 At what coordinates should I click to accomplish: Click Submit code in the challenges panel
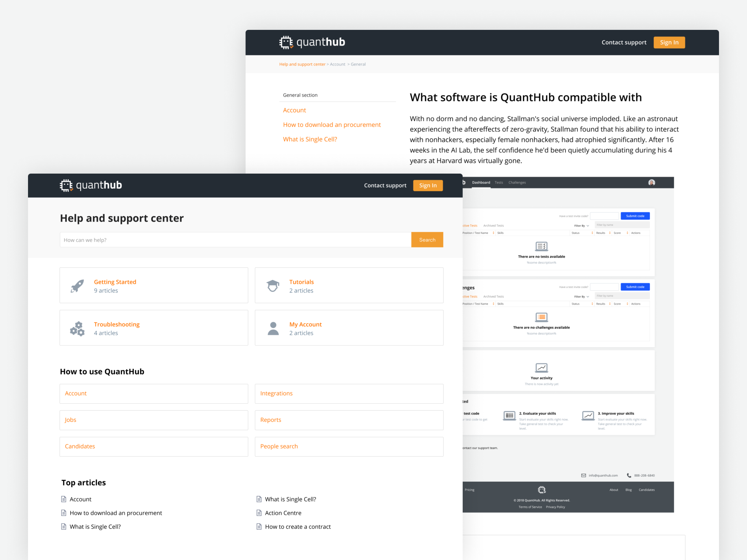point(635,287)
